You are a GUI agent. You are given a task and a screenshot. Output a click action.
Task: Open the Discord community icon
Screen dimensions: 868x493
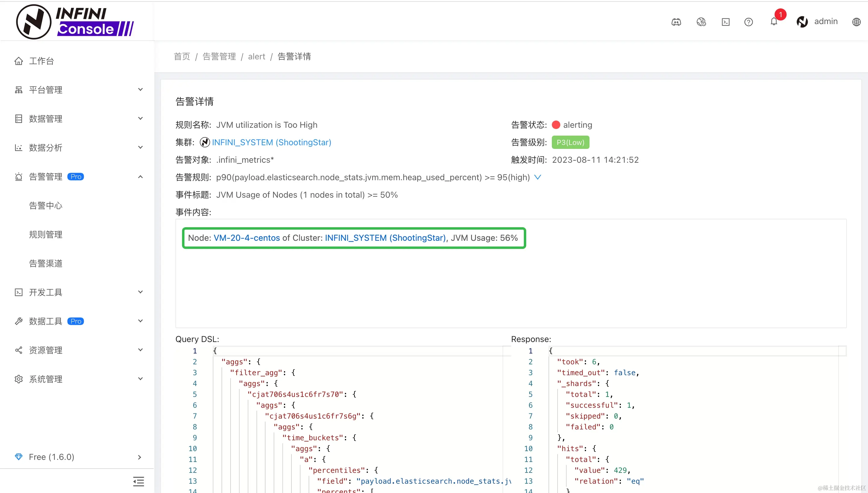(x=676, y=22)
